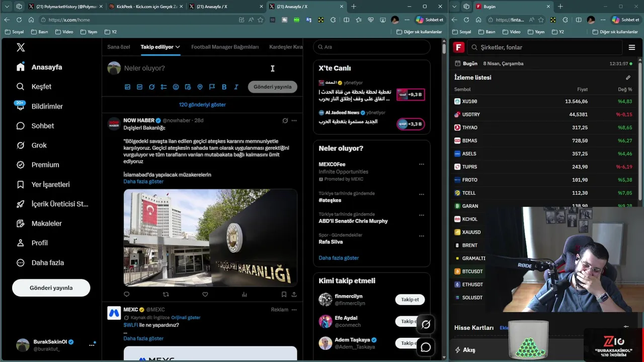Open emoji picker in composer
The image size is (644, 362).
[176, 87]
